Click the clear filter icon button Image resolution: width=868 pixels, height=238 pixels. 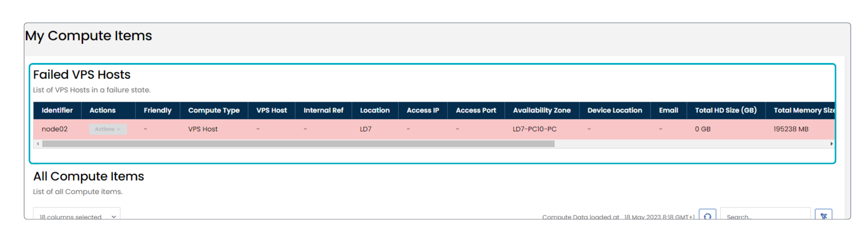[823, 215]
